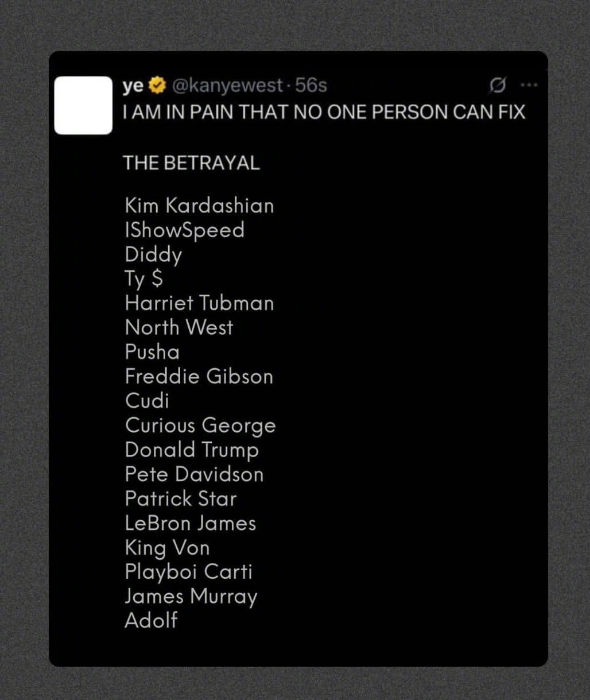Click the slashed-circle Grok icon
The width and height of the screenshot is (590, 700).
[x=498, y=86]
